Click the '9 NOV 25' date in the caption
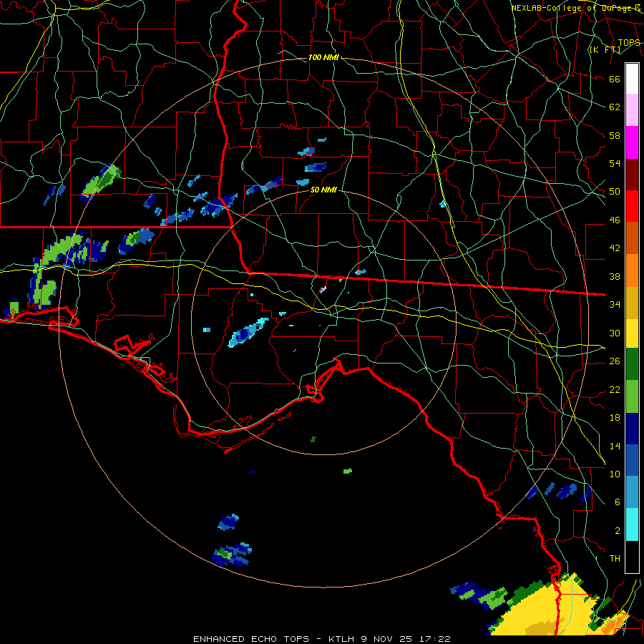This screenshot has width=644, height=644. point(388,639)
